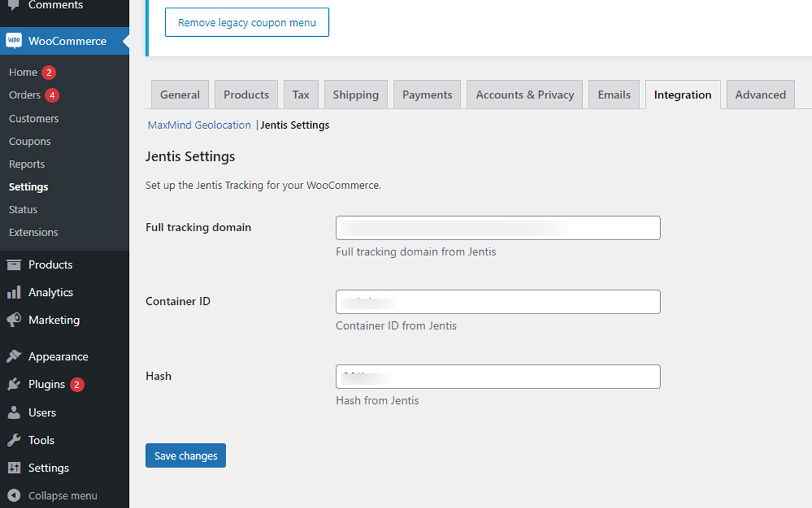This screenshot has height=508, width=812.
Task: Open the Analytics menu label
Action: (51, 293)
